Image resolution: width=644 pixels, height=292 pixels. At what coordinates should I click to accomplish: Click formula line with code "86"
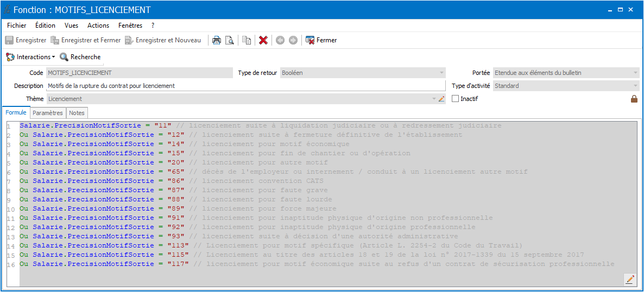coord(172,181)
